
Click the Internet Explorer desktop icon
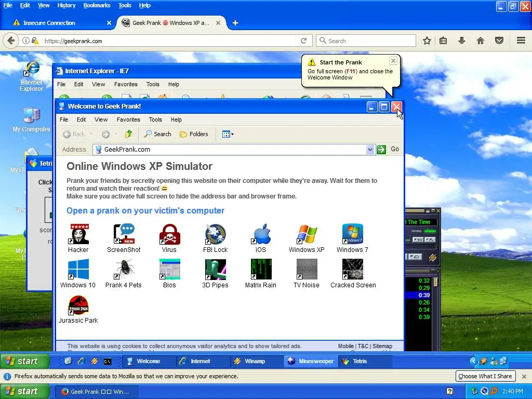tap(32, 76)
